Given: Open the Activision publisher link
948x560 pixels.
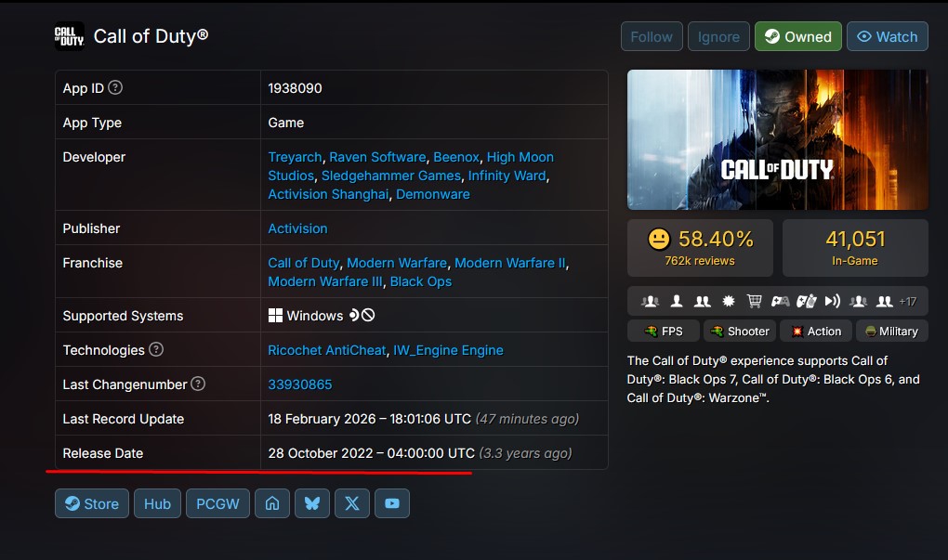Looking at the screenshot, I should tap(297, 228).
